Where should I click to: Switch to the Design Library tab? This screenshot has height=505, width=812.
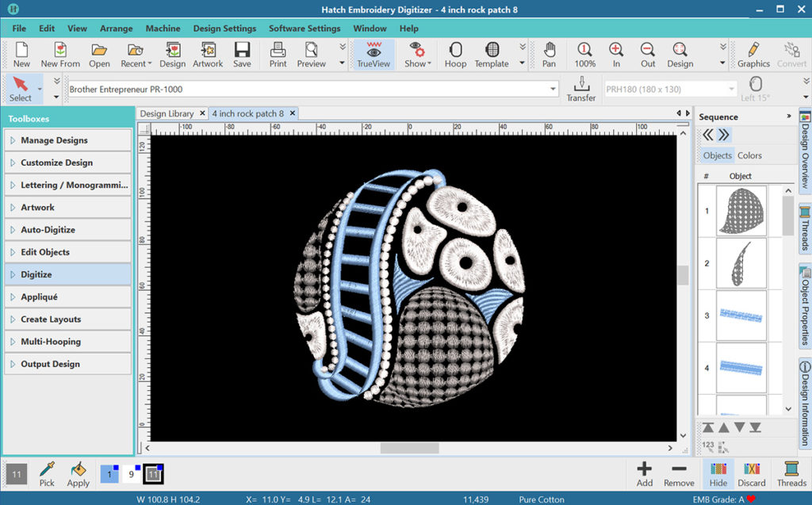(167, 113)
